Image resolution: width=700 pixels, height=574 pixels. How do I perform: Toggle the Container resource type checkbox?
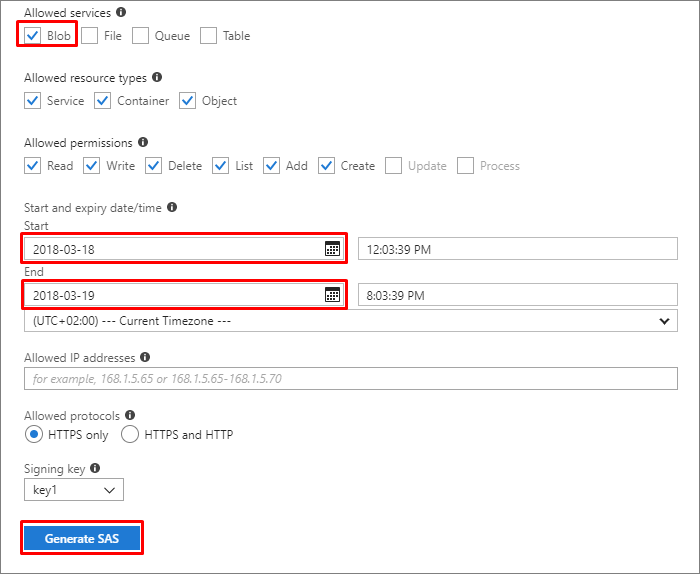103,100
